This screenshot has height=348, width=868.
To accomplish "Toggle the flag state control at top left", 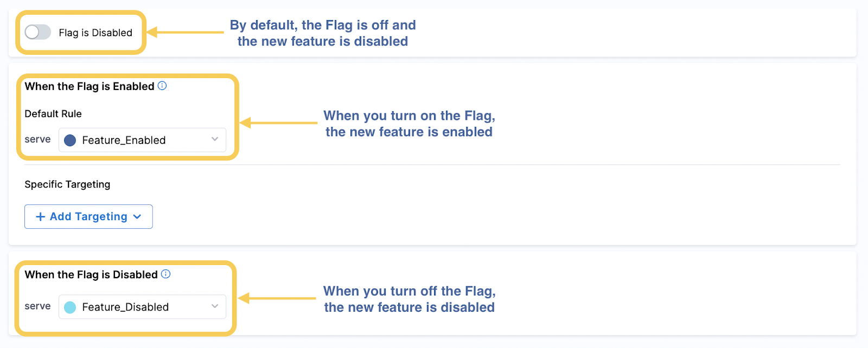I will (x=37, y=32).
